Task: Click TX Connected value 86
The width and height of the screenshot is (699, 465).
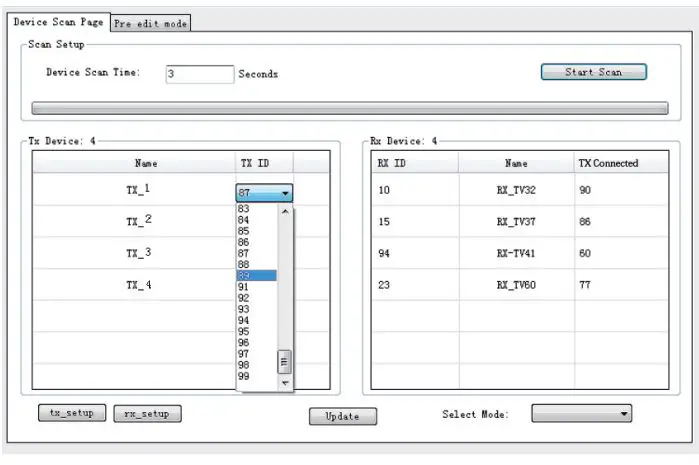Action: 585,222
